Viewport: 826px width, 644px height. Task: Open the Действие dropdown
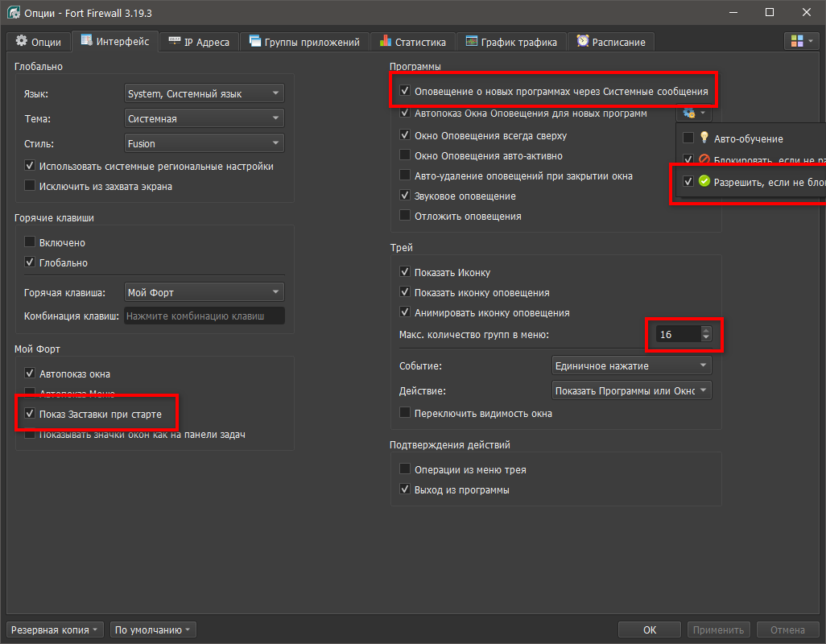coord(632,390)
